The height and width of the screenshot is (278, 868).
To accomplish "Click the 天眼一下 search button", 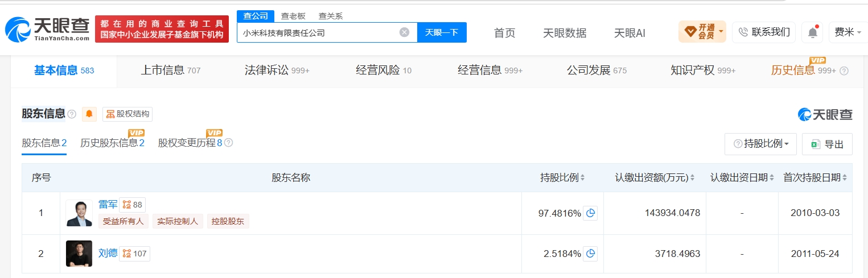I will (x=442, y=32).
